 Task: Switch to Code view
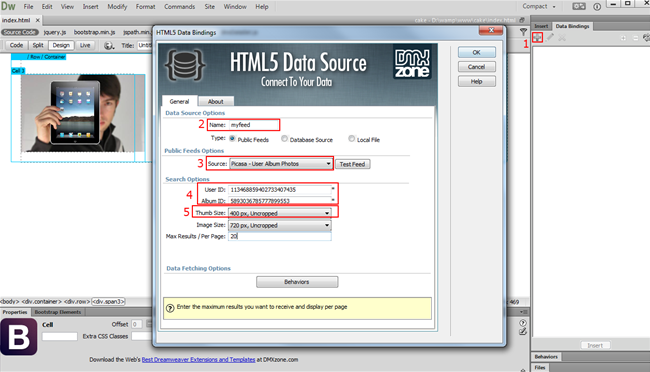coord(16,45)
